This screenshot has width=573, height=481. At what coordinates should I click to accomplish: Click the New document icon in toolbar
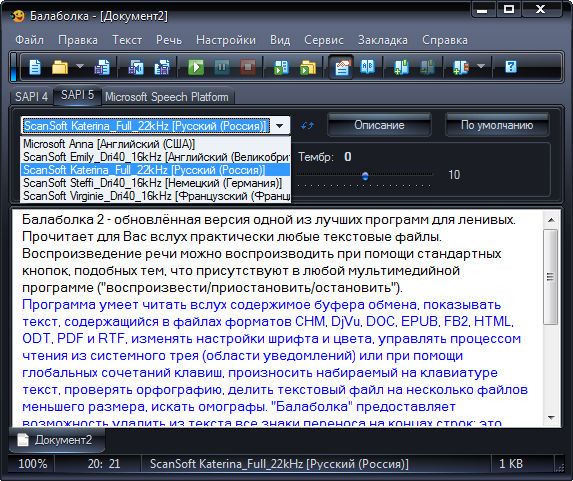tap(35, 67)
